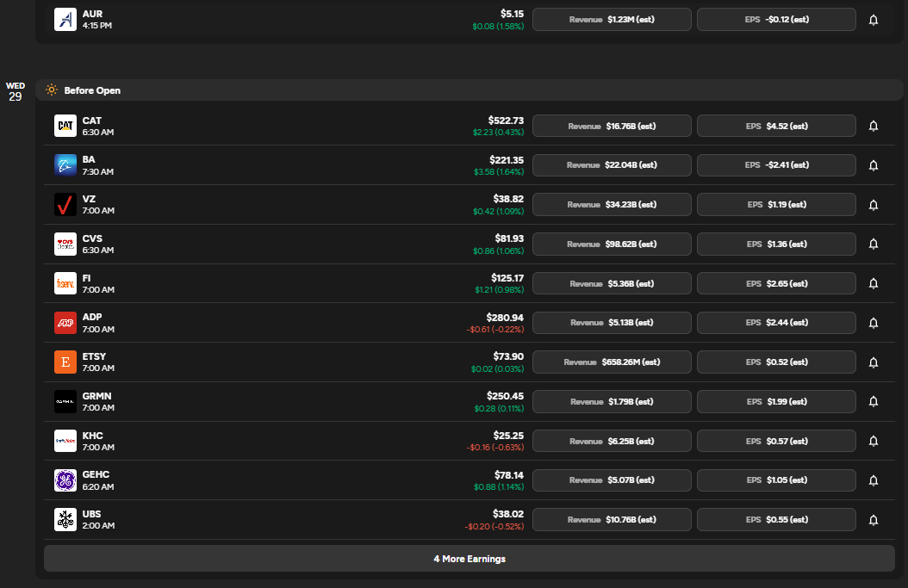908x588 pixels.
Task: Click the GEHC company logo
Action: 65,480
